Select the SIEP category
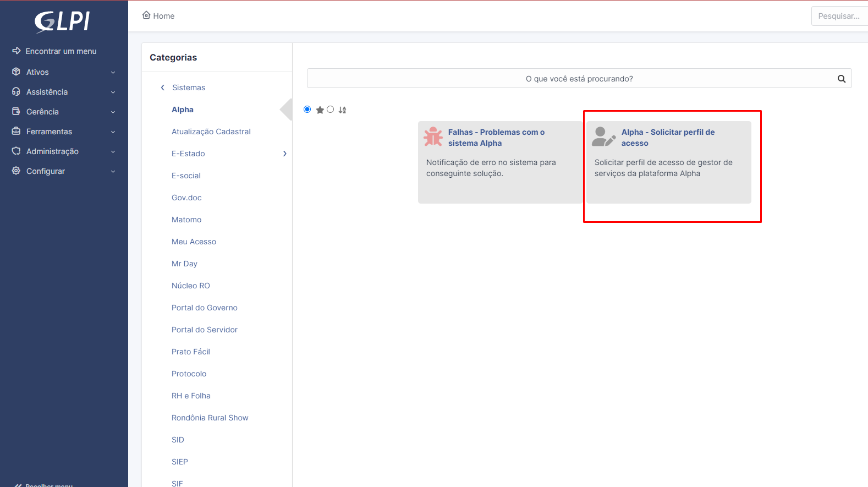868x487 pixels. click(180, 462)
